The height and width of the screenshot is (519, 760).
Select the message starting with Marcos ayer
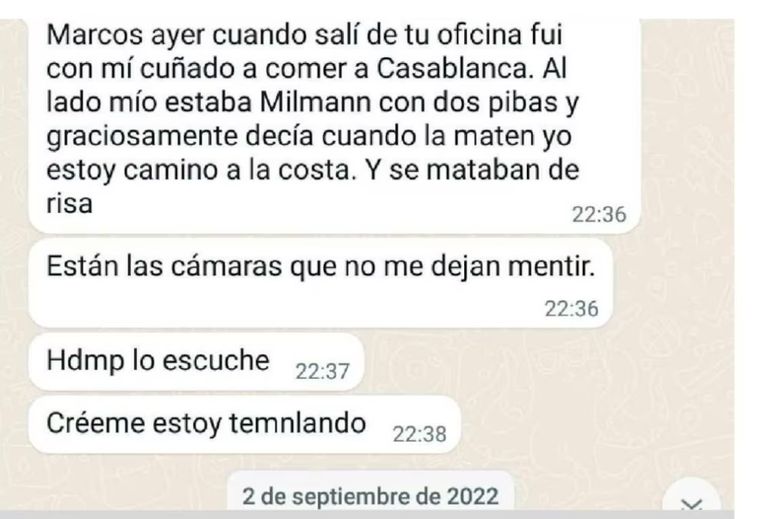(x=334, y=126)
